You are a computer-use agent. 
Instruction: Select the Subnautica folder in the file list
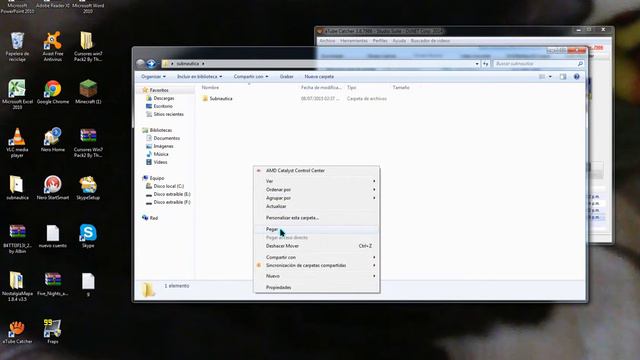point(221,98)
